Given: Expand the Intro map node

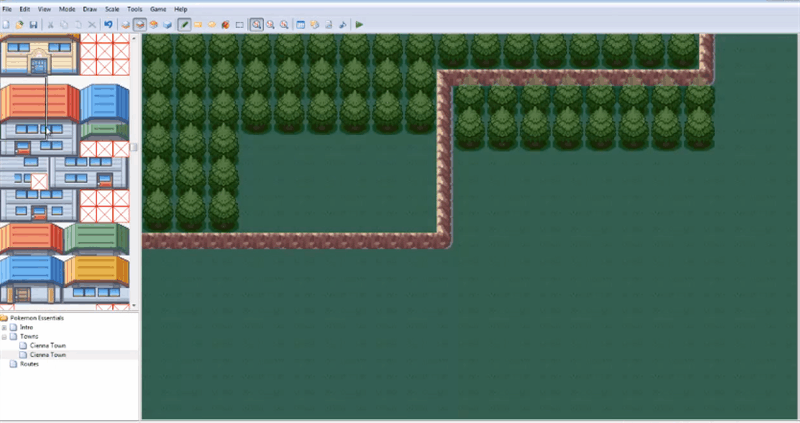Looking at the screenshot, I should (4, 327).
